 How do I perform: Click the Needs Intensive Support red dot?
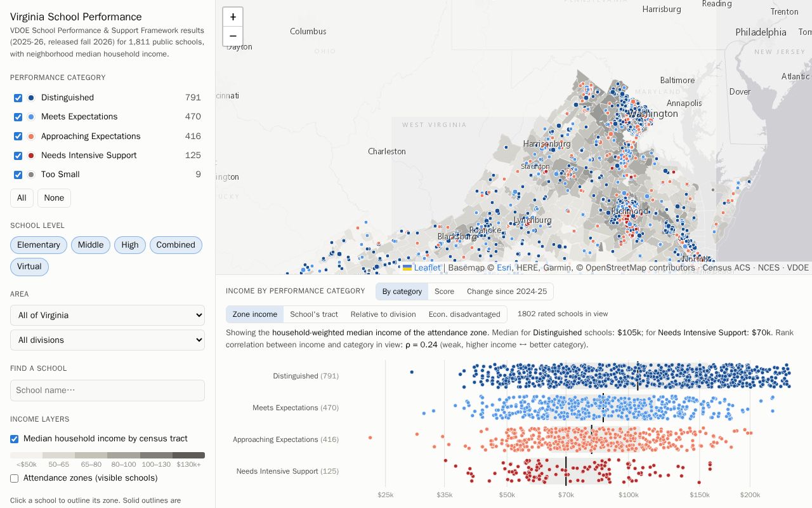point(31,156)
